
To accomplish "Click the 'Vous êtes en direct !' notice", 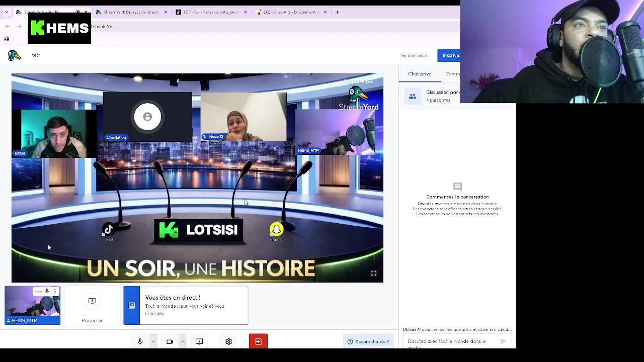I will [186, 305].
